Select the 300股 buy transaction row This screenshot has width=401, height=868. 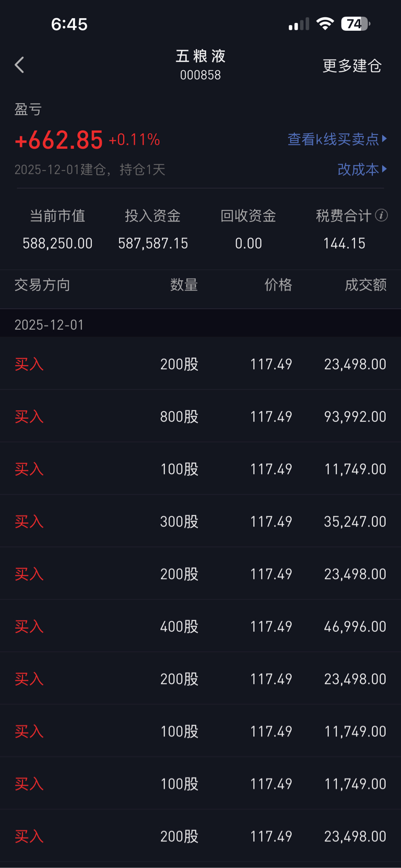[x=200, y=521]
